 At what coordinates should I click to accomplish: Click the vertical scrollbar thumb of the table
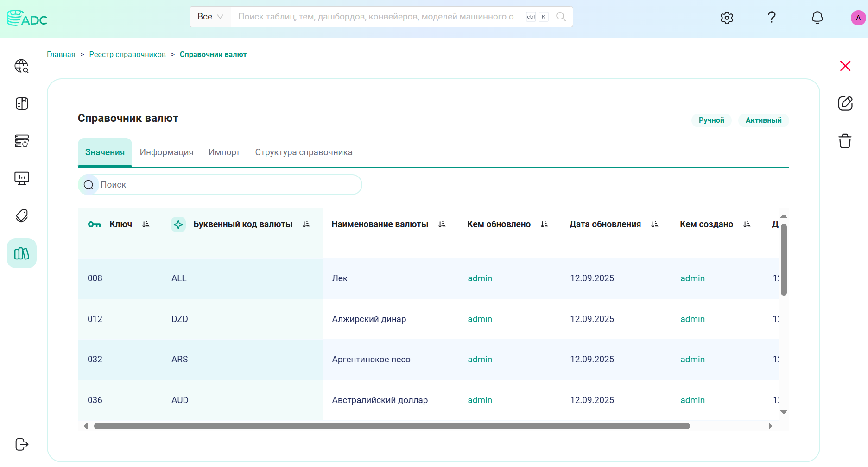click(x=784, y=259)
